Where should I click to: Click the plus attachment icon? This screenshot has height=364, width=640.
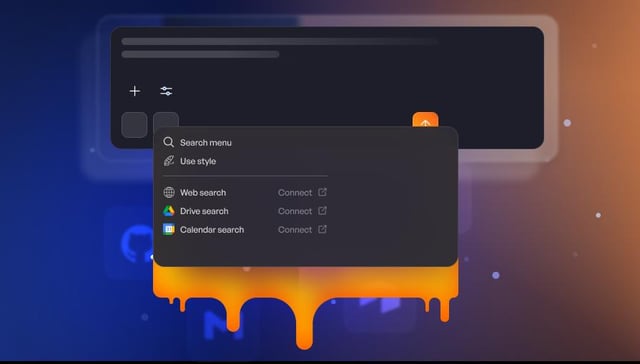click(x=135, y=91)
